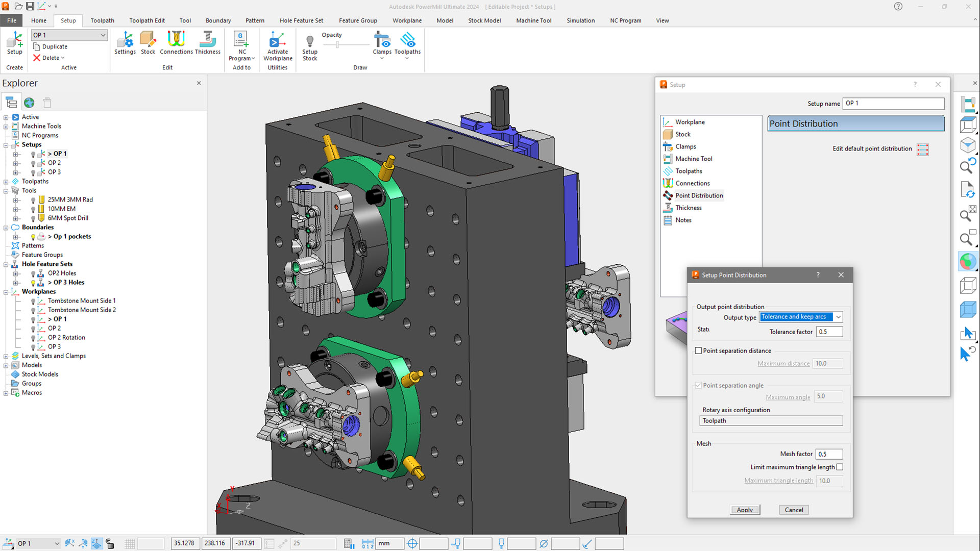Open the OP 1 setup dropdown in ribbon
The image size is (980, 551).
[103, 35]
